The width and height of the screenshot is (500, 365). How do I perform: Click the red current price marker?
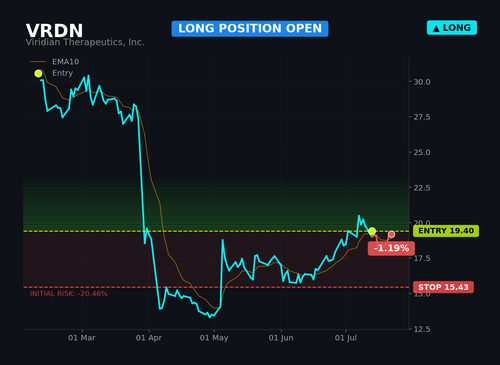(x=392, y=234)
